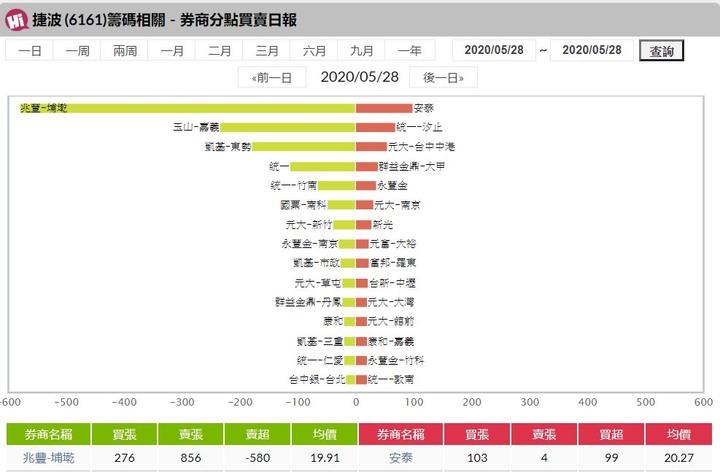Viewport: 720px width, 472px height.
Task: Click the green 賣超 column header
Action: click(257, 434)
